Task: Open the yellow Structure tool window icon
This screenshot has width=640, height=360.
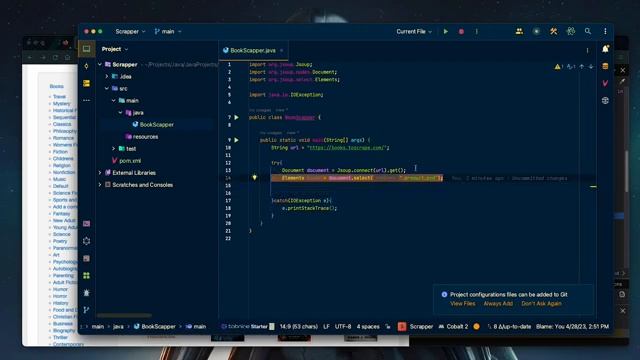Action: [x=87, y=83]
